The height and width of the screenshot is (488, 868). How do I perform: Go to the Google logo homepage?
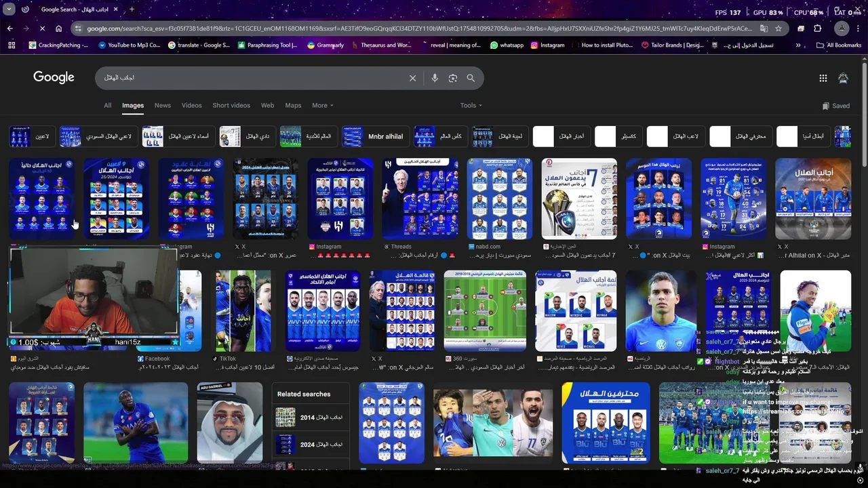(x=54, y=77)
